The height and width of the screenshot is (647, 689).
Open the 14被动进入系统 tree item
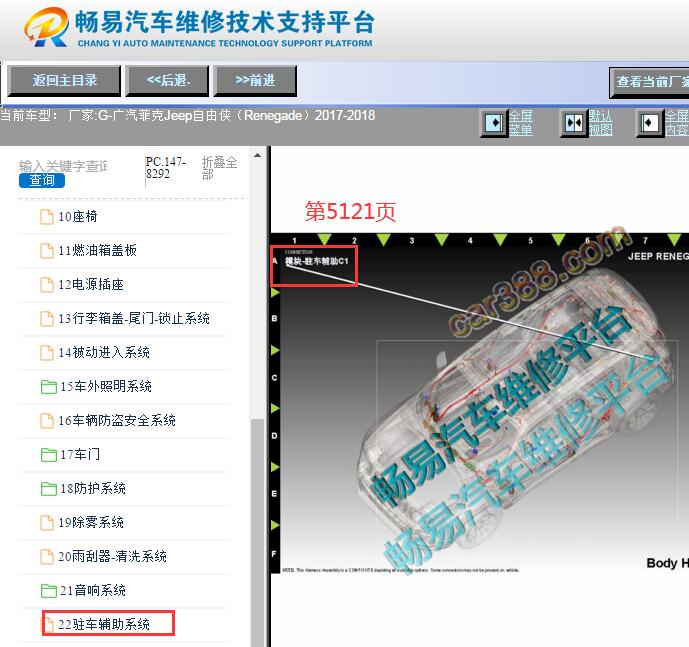pos(104,353)
